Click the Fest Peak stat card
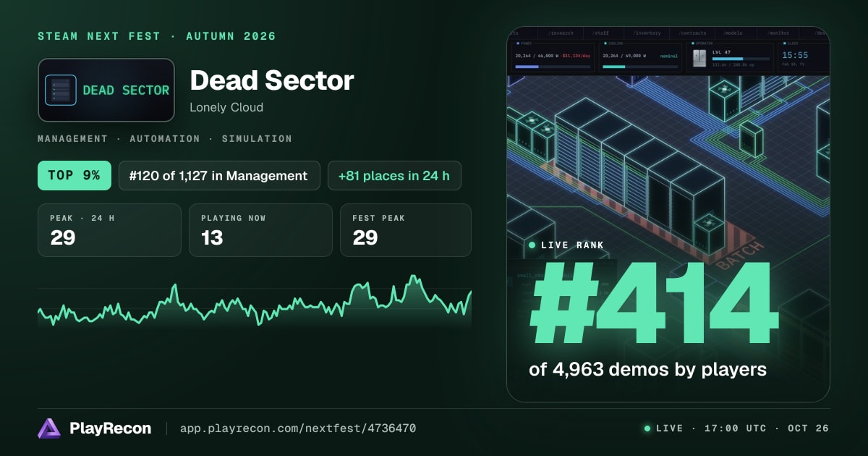 [406, 230]
